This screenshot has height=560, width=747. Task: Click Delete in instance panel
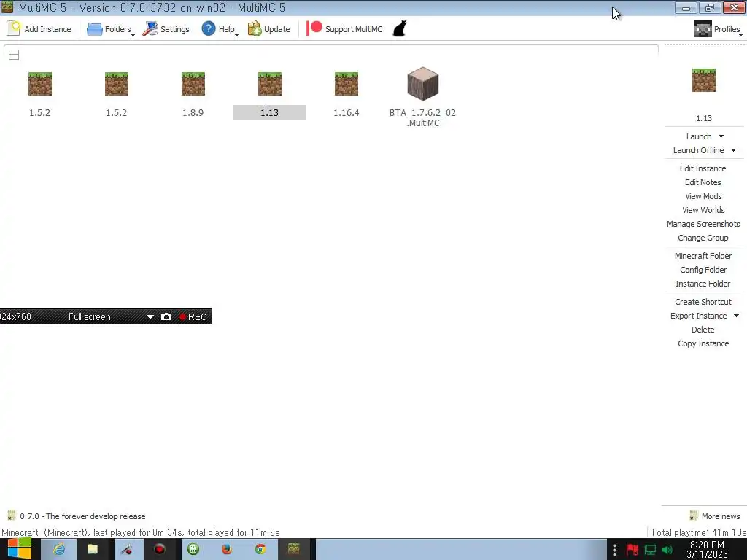[x=703, y=330]
